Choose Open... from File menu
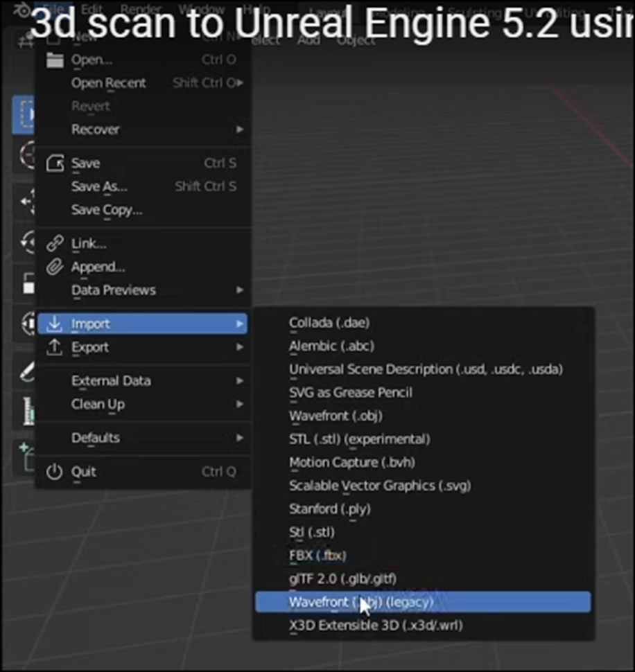 (x=143, y=60)
